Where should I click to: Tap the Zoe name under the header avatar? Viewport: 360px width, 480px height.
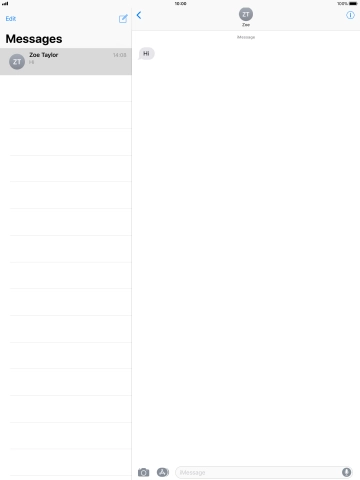pyautogui.click(x=246, y=25)
